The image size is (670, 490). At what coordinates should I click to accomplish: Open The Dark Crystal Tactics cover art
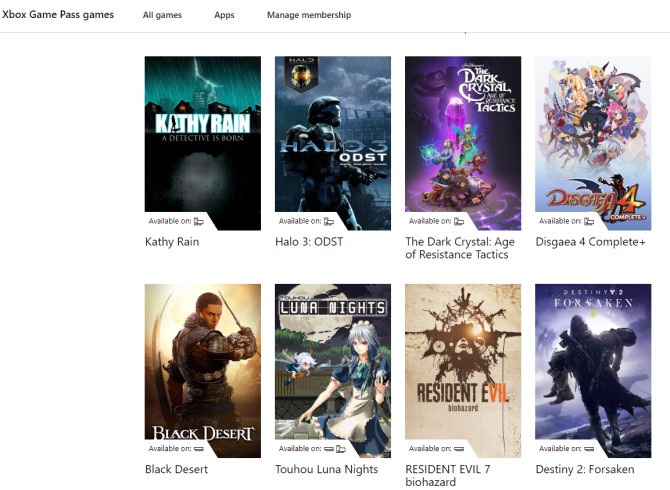coord(463,143)
